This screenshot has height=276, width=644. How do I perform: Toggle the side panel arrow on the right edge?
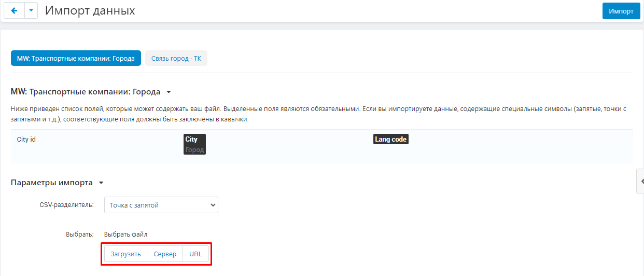pos(641,181)
